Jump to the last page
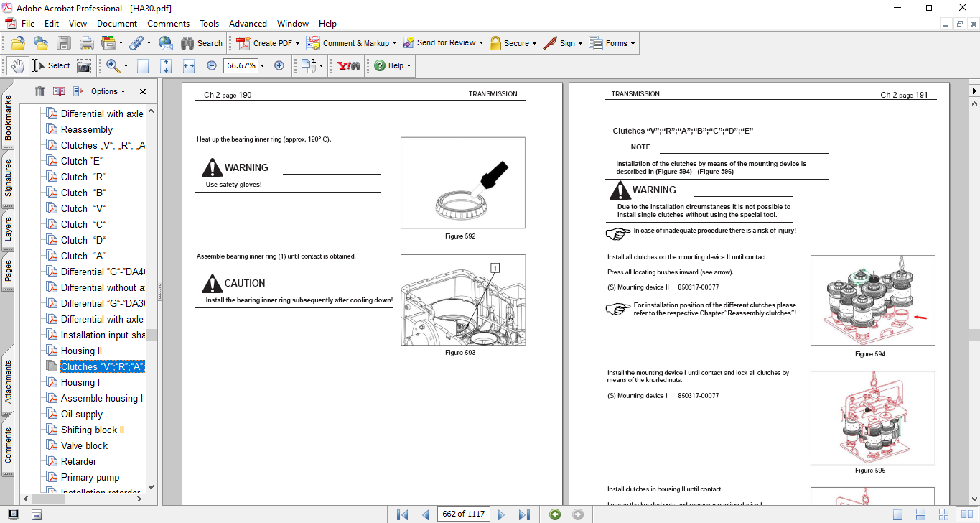This screenshot has height=523, width=980. (524, 514)
